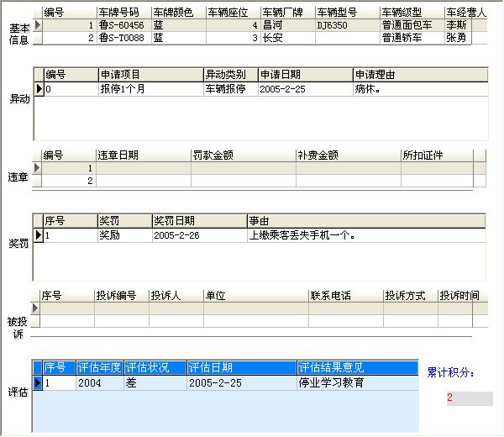Click 奖罚日期 column header

[x=200, y=221]
